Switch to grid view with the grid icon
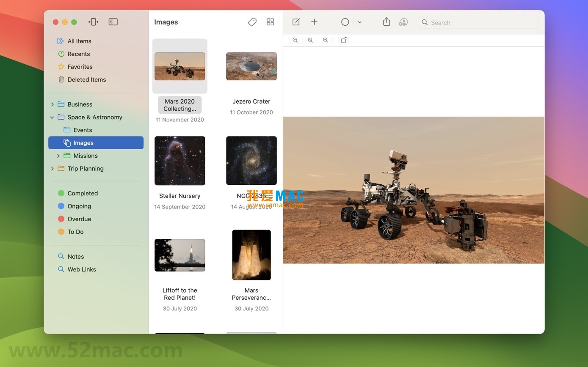588x367 pixels. click(x=270, y=22)
